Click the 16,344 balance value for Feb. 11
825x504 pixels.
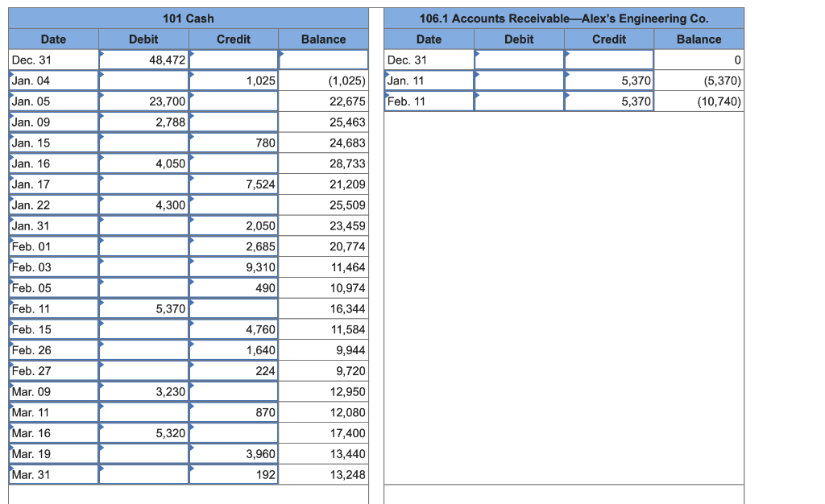pos(348,309)
